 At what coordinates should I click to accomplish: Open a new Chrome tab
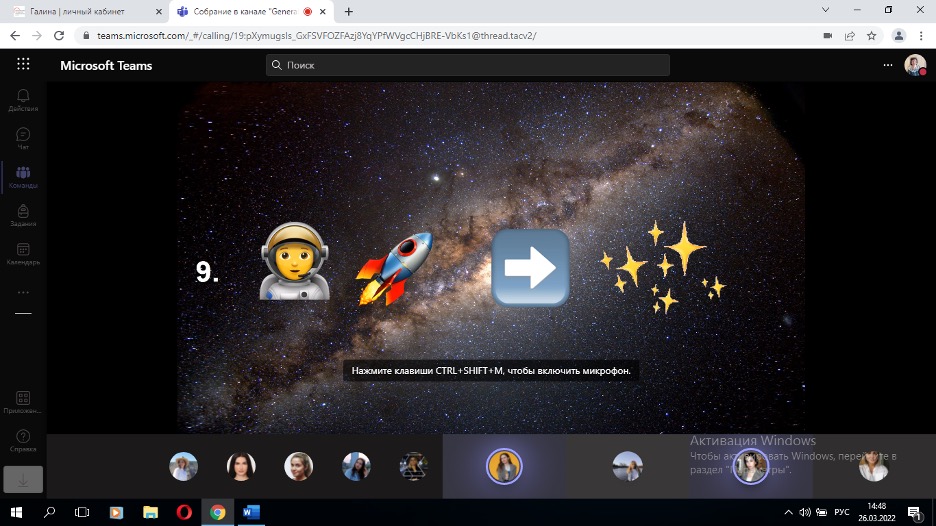point(349,11)
